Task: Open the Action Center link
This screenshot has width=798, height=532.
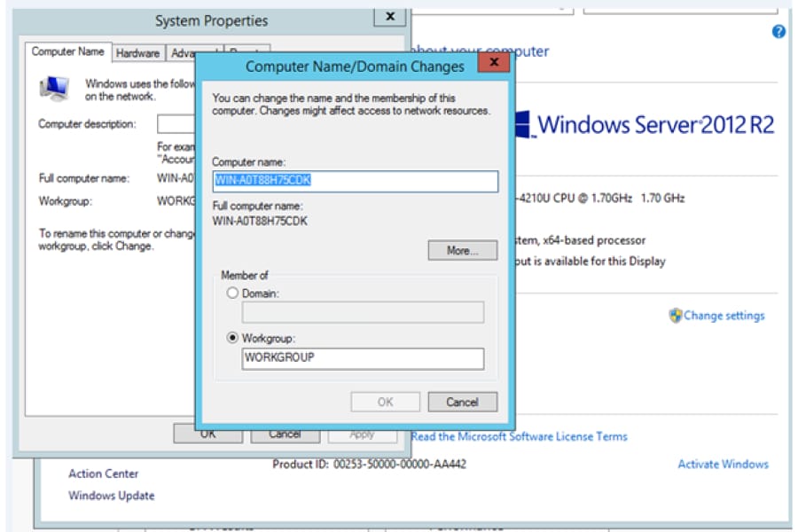Action: (104, 473)
